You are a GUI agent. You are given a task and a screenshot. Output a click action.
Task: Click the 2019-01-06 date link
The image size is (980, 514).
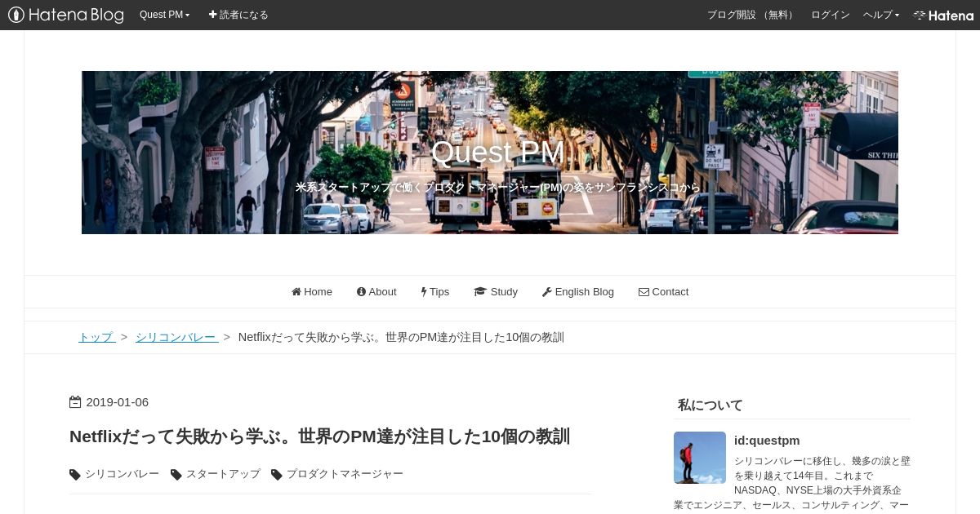click(x=117, y=402)
